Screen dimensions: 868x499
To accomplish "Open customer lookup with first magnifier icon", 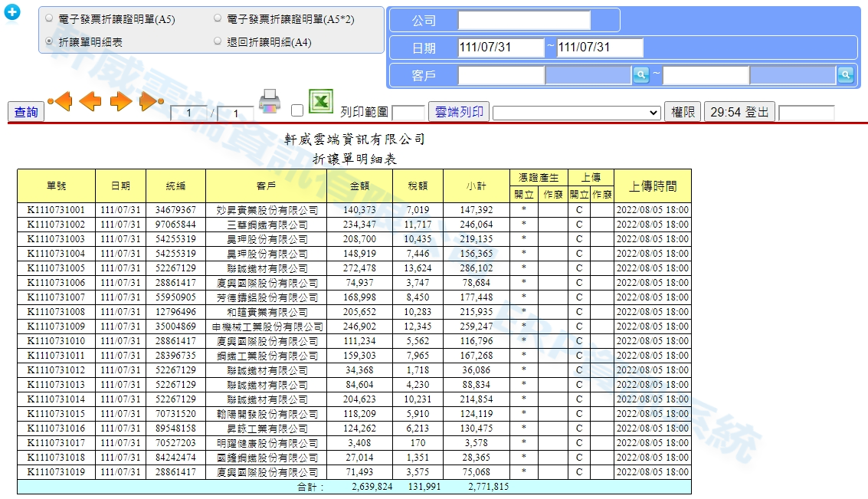I will coord(641,75).
